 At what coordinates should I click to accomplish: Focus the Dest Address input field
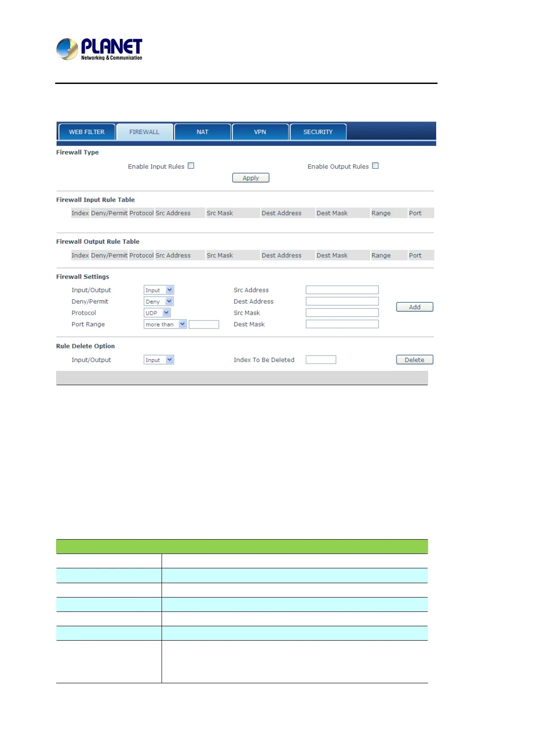[x=342, y=301]
